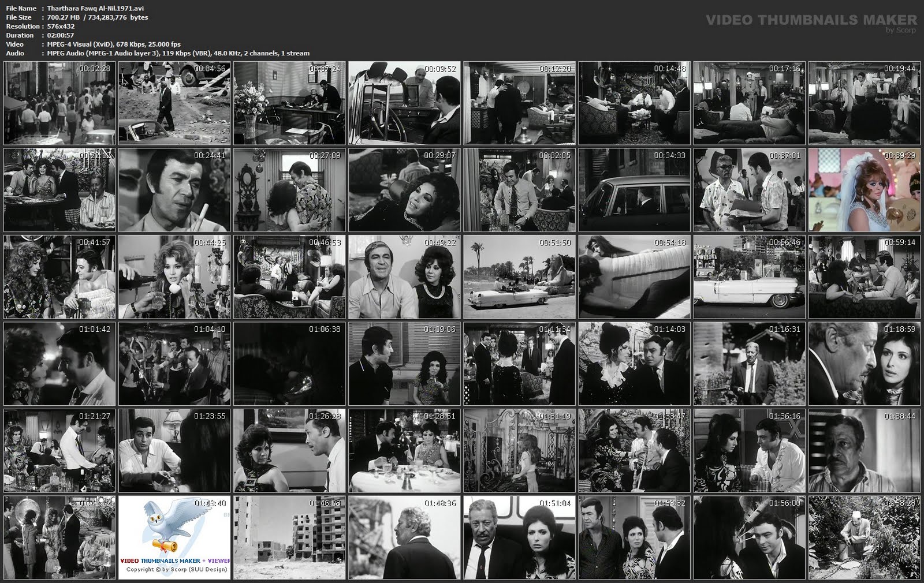
Task: Open the man in garden thumbnail 01:16:31
Action: click(x=750, y=364)
